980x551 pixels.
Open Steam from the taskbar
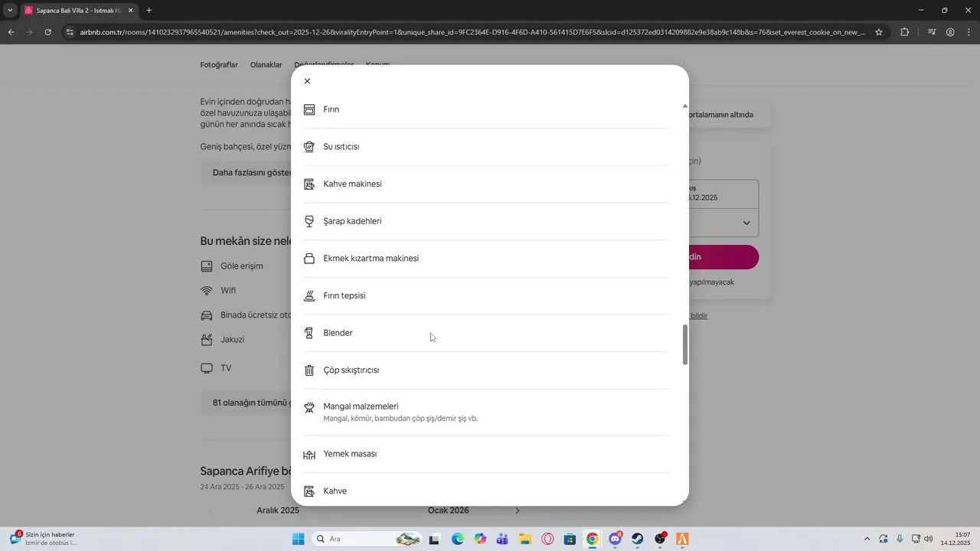coord(637,539)
